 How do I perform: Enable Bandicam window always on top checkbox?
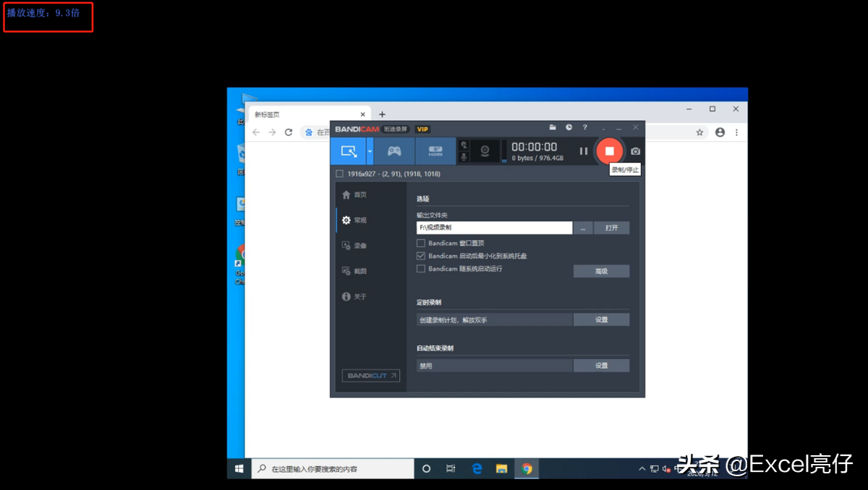point(421,243)
